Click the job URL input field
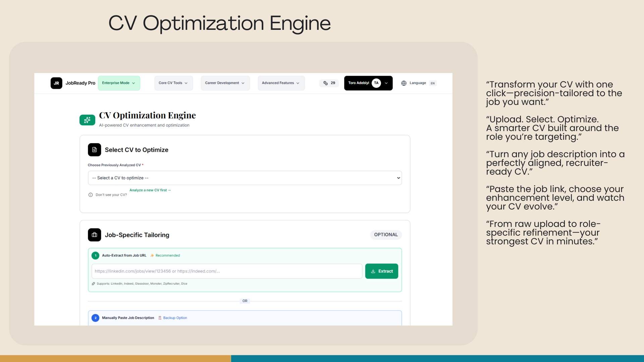Screen dimensions: 644x362 tap(227, 271)
